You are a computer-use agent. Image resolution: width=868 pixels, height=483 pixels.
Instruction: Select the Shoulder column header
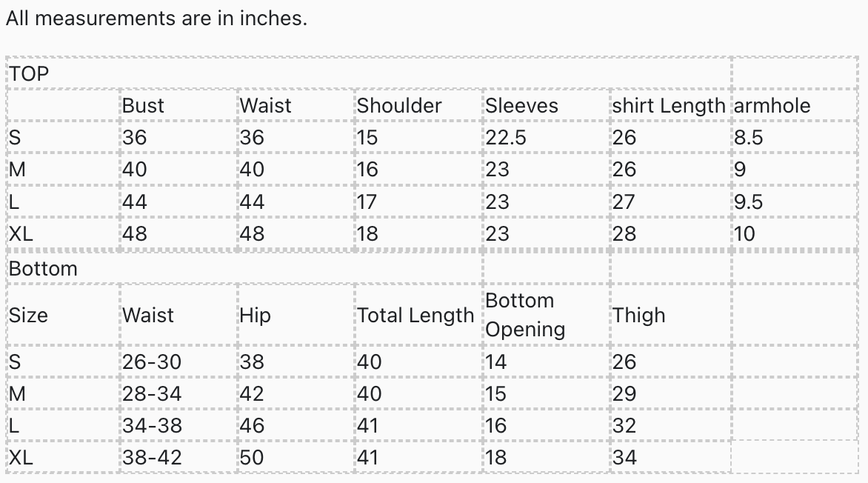click(399, 105)
